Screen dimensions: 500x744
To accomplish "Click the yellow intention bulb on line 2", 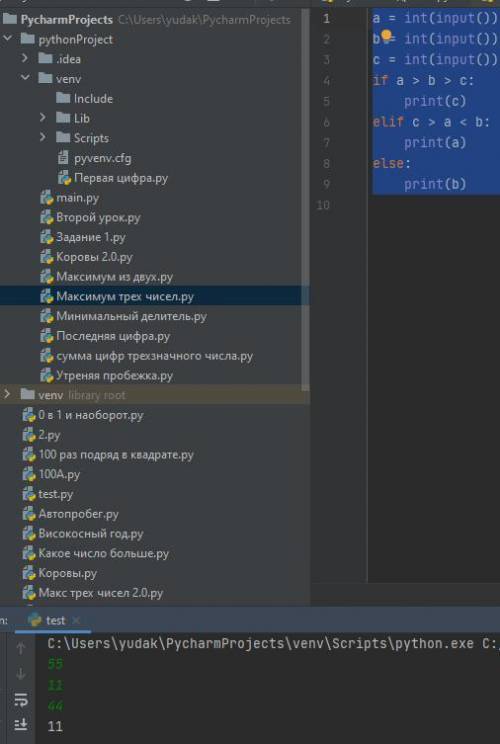I will [x=386, y=35].
